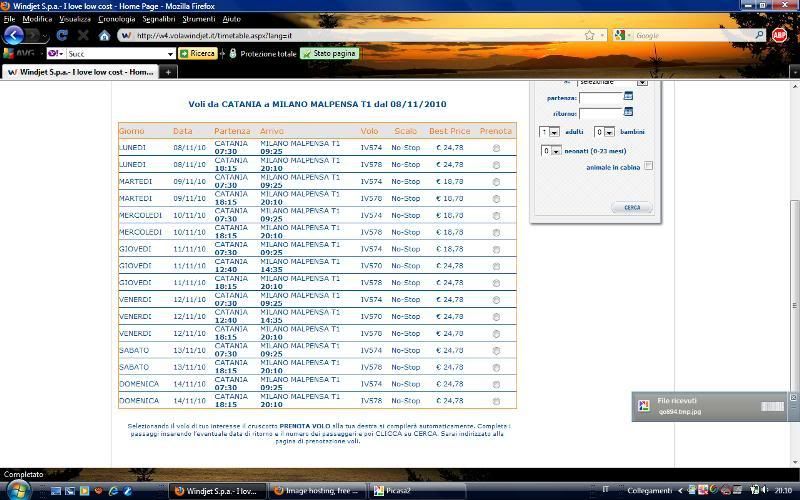Go to the Home page icon
800x500 pixels.
[104, 35]
